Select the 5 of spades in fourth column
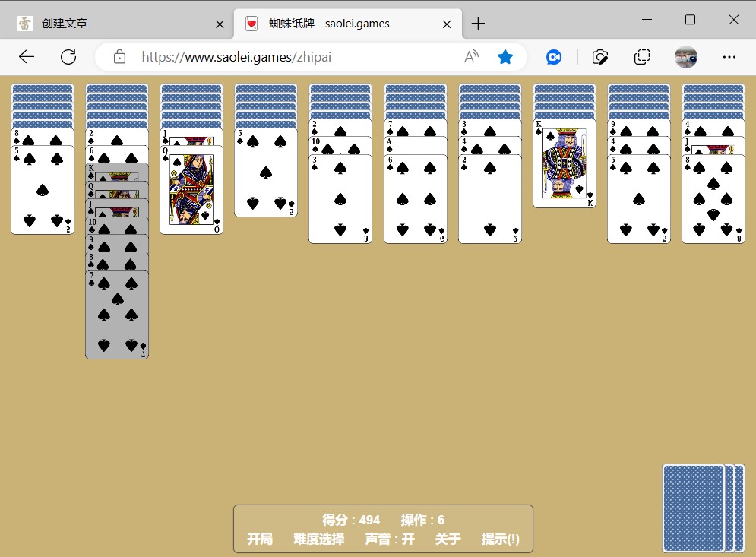The height and width of the screenshot is (557, 756). [x=266, y=172]
